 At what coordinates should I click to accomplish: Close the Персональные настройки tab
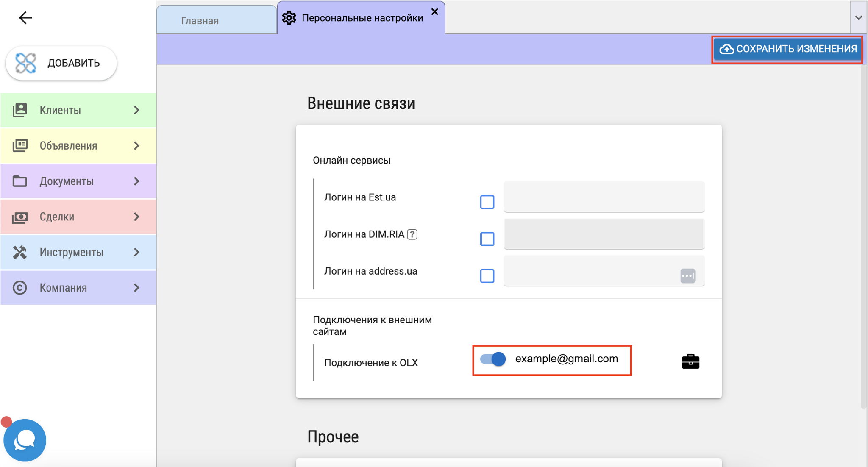434,11
